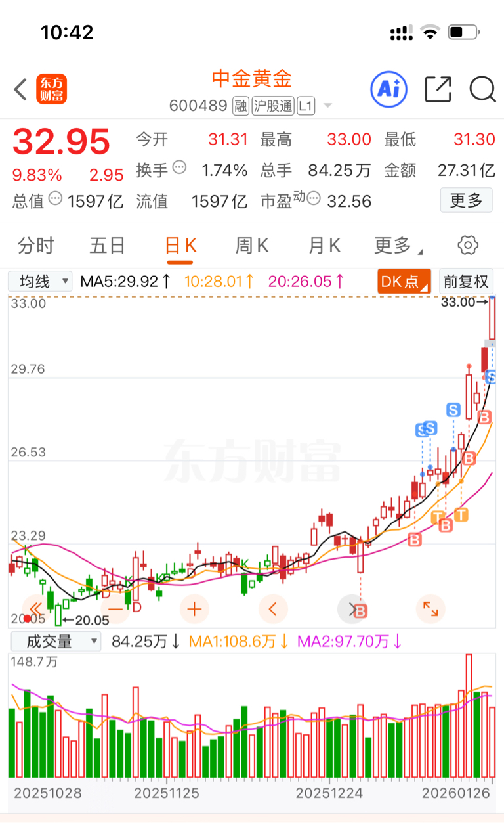Image resolution: width=504 pixels, height=823 pixels.
Task: Tap the 换手 value 1.74%
Action: click(224, 171)
